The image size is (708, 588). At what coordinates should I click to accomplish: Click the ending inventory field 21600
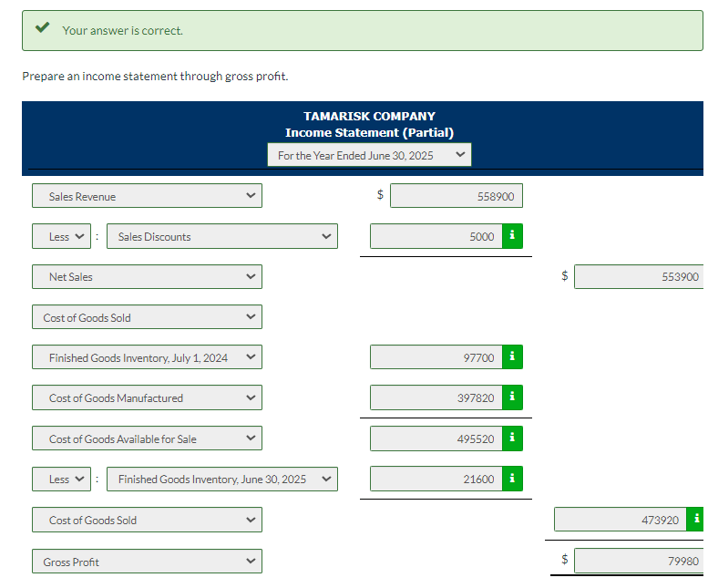(x=436, y=479)
